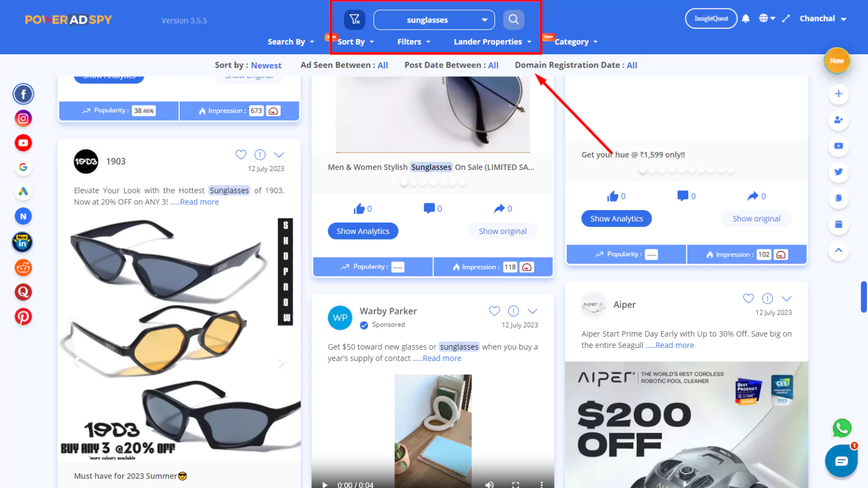Switch to the Facebook ads platform

(x=23, y=94)
